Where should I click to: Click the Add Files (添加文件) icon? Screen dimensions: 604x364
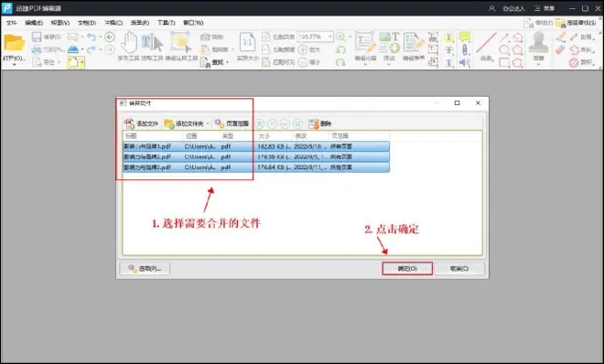129,123
